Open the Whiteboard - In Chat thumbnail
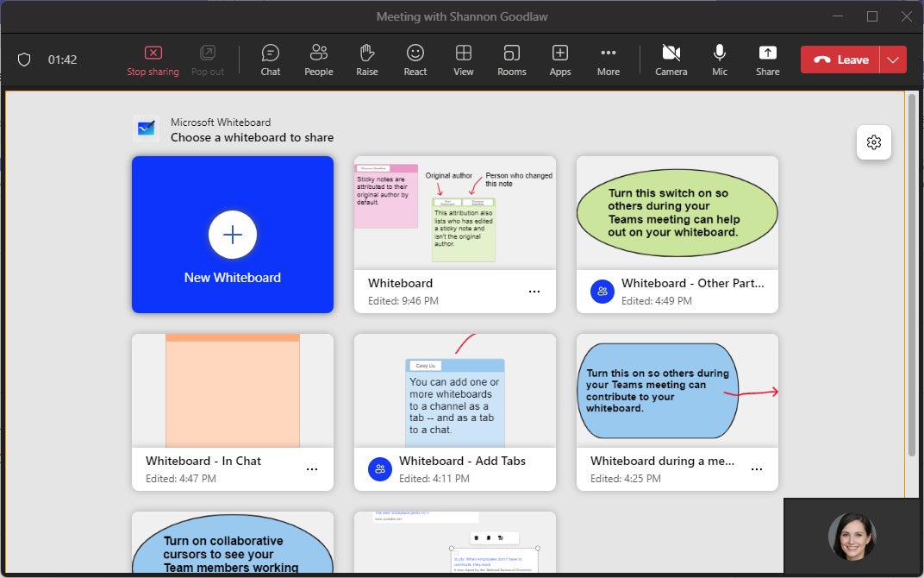Viewport: 924px width, 578px height. [233, 391]
